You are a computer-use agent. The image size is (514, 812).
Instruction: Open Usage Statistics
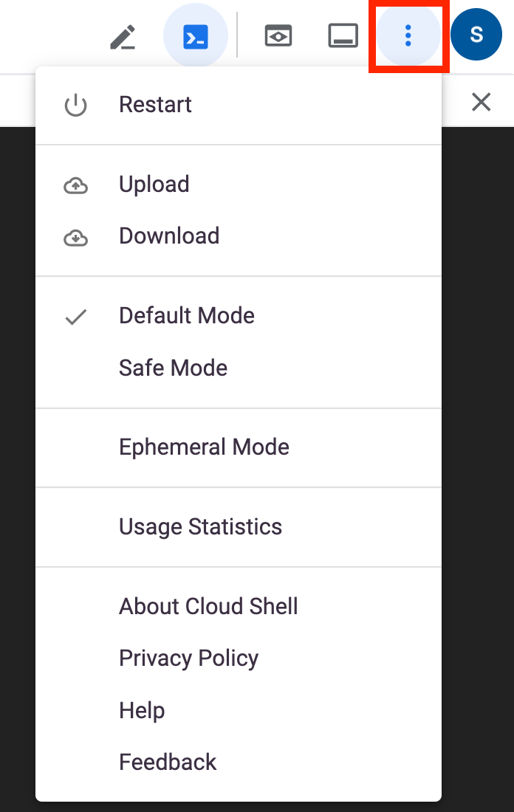pyautogui.click(x=200, y=527)
